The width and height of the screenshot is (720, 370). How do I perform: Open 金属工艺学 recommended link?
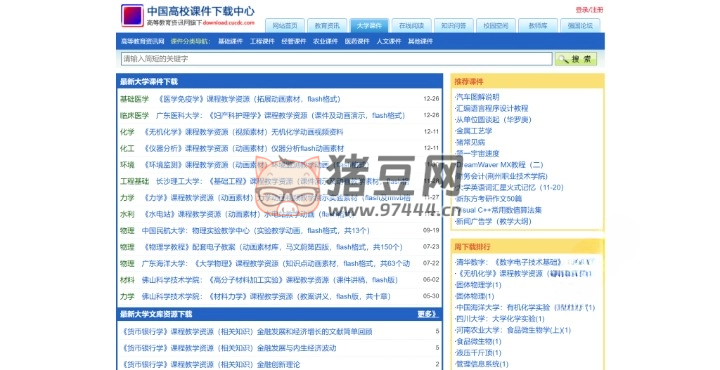click(x=473, y=131)
